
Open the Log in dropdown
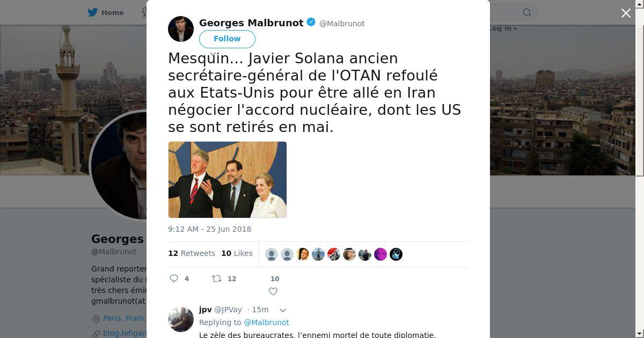click(x=503, y=28)
